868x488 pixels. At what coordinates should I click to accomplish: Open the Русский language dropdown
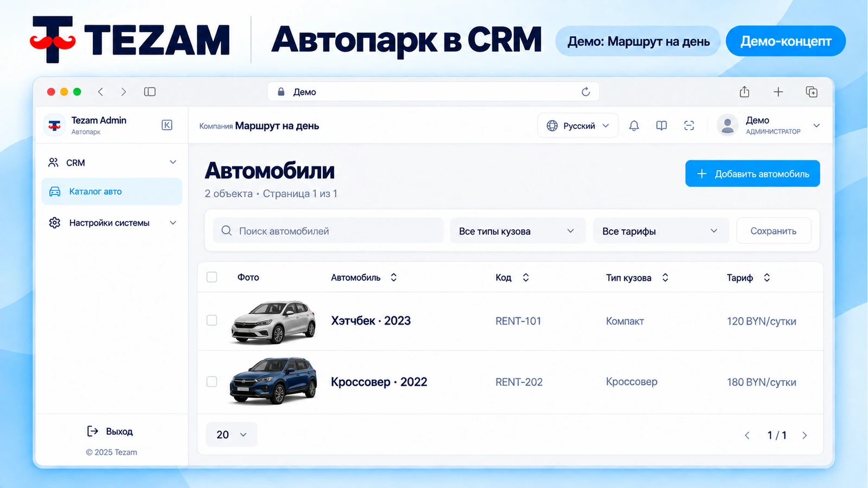tap(578, 126)
